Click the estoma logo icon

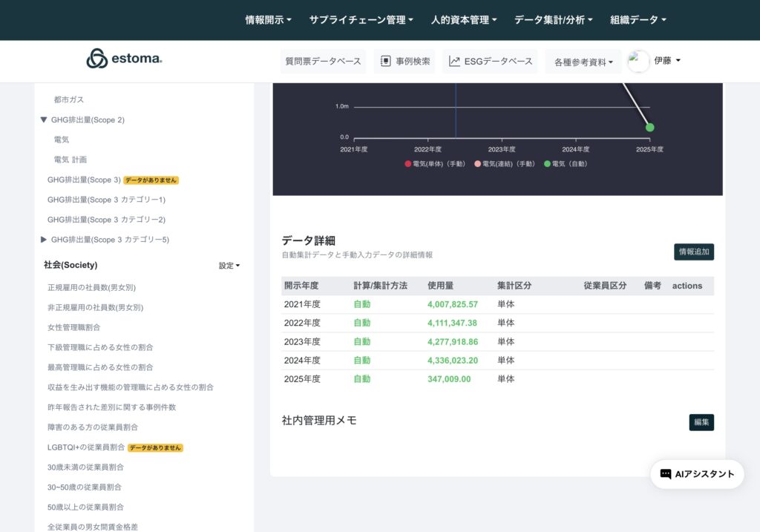[97, 59]
